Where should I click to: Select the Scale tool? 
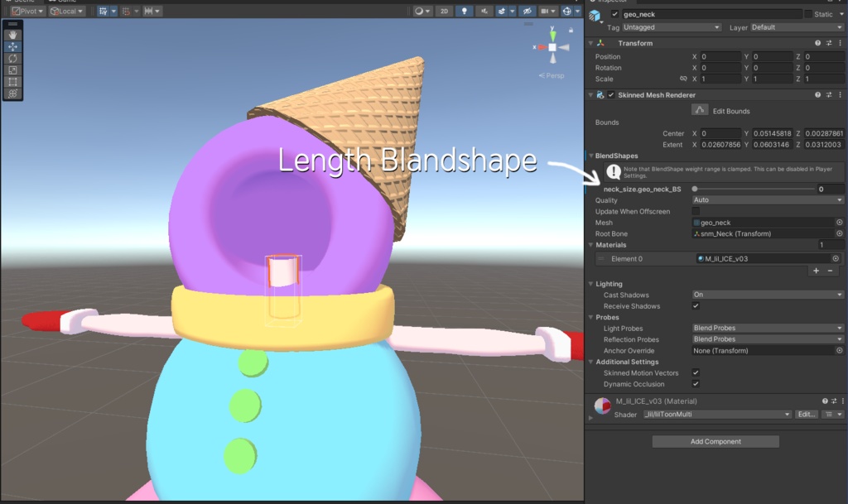pyautogui.click(x=12, y=70)
